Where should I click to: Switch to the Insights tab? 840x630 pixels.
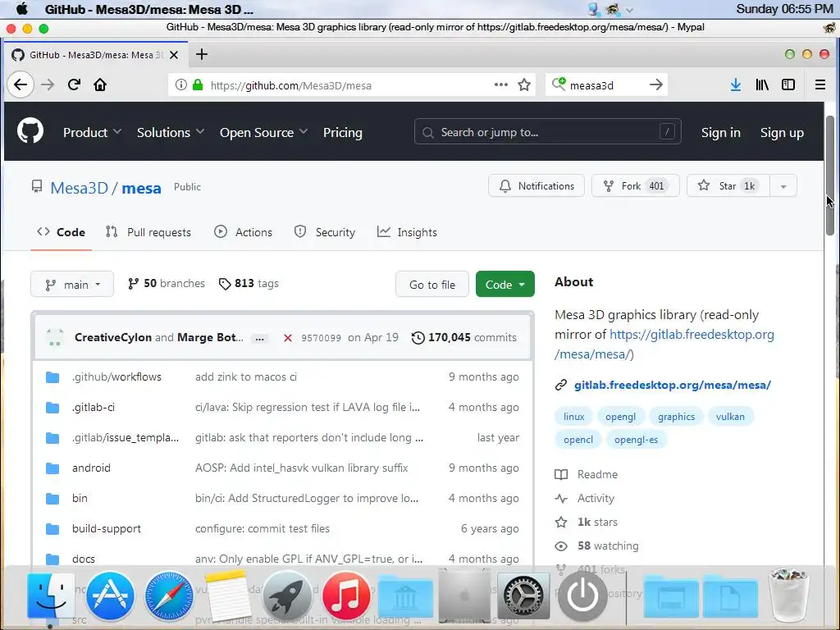pos(407,232)
